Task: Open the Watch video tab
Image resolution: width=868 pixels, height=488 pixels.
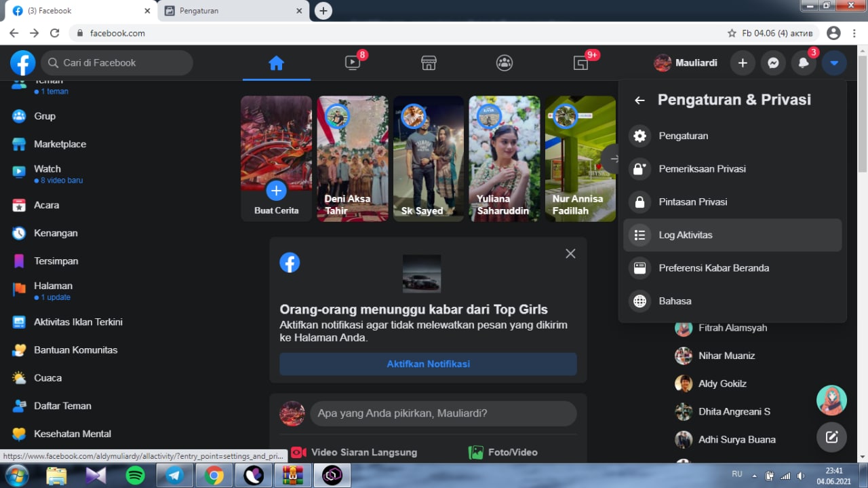Action: tap(352, 63)
